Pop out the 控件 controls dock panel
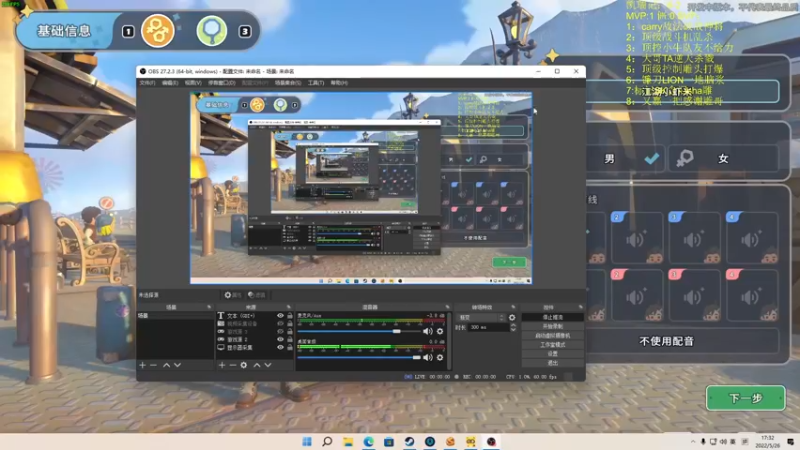800x450 pixels. click(x=581, y=307)
